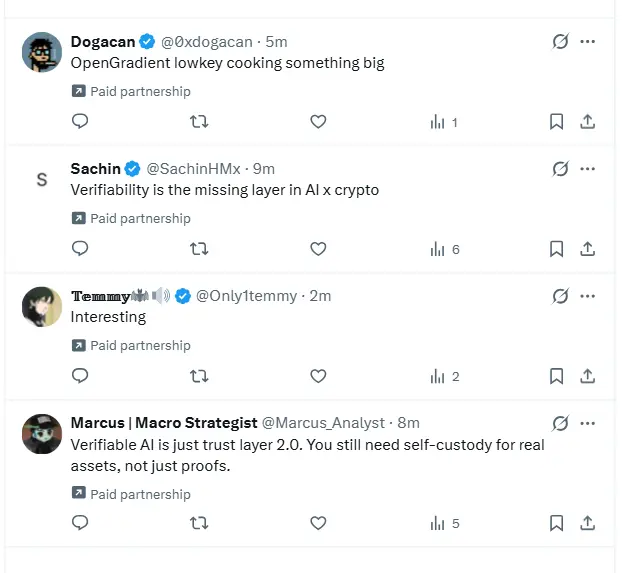This screenshot has height=573, width=632.
Task: View analytics on Sachin's tweet
Action: point(445,249)
